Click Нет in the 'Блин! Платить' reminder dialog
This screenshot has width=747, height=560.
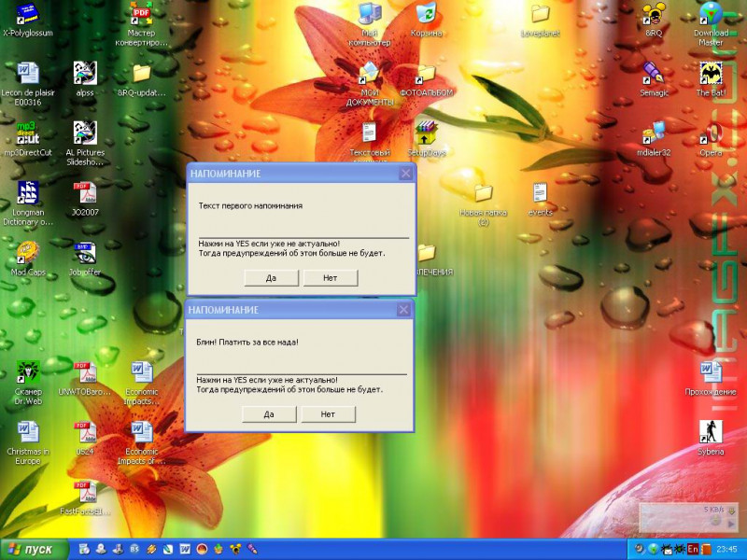pyautogui.click(x=328, y=413)
